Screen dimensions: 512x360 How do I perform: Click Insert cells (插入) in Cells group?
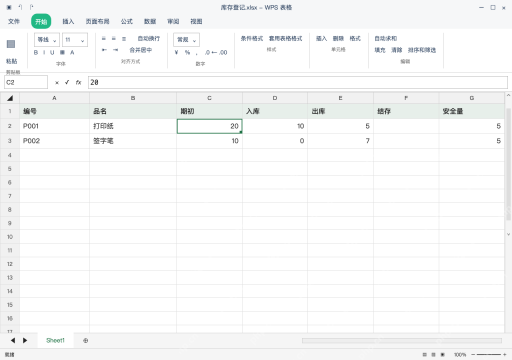321,39
